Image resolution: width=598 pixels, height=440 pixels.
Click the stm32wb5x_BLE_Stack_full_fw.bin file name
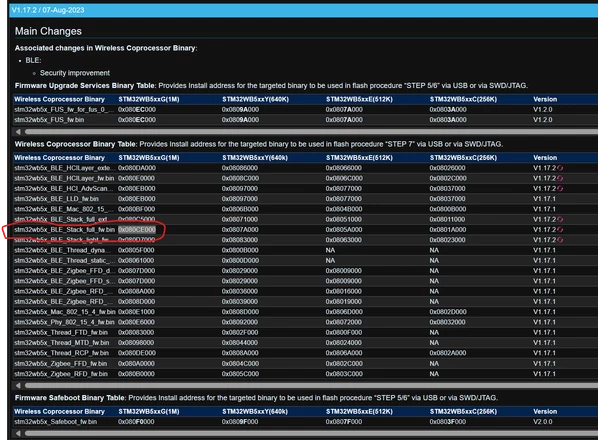click(64, 230)
